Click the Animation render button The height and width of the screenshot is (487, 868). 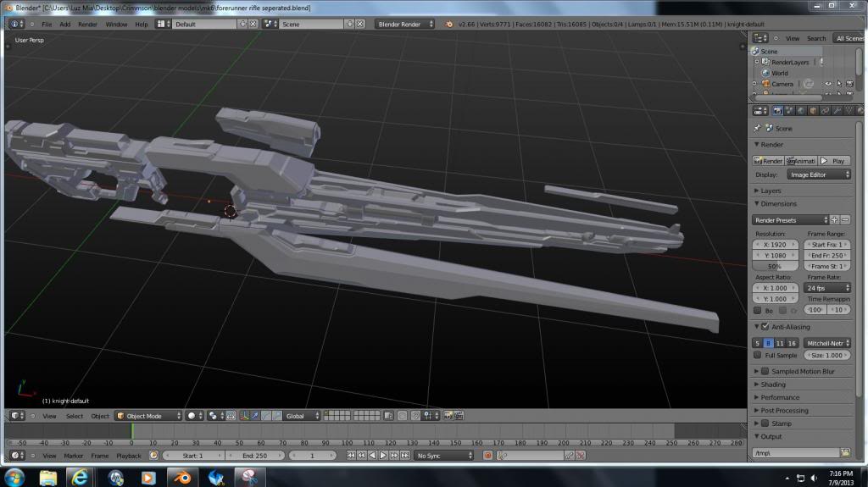801,160
